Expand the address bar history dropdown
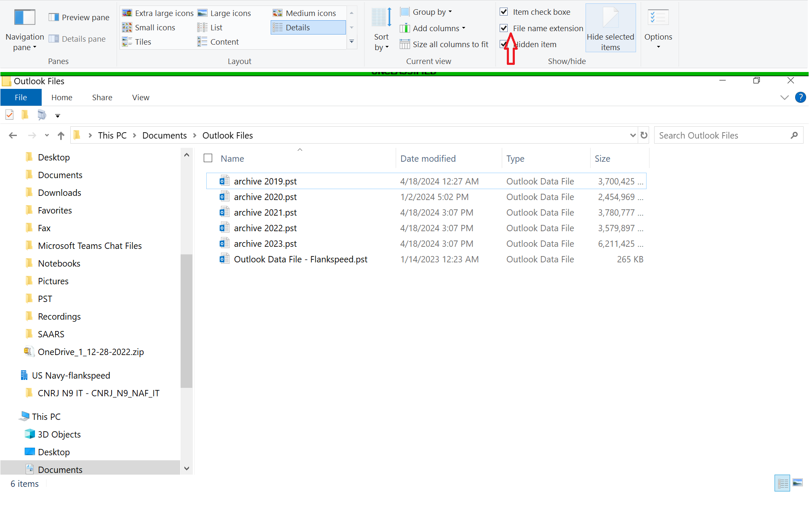 pos(632,135)
